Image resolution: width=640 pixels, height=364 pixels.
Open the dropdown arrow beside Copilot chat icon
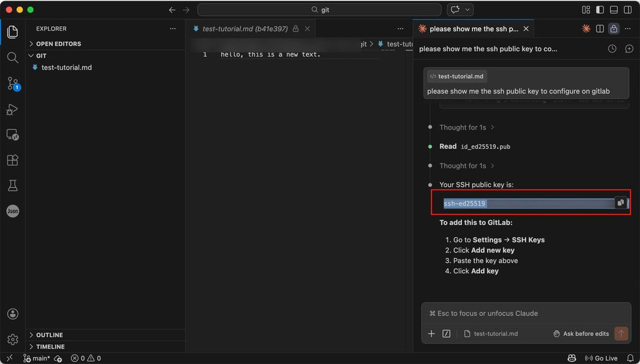(468, 10)
